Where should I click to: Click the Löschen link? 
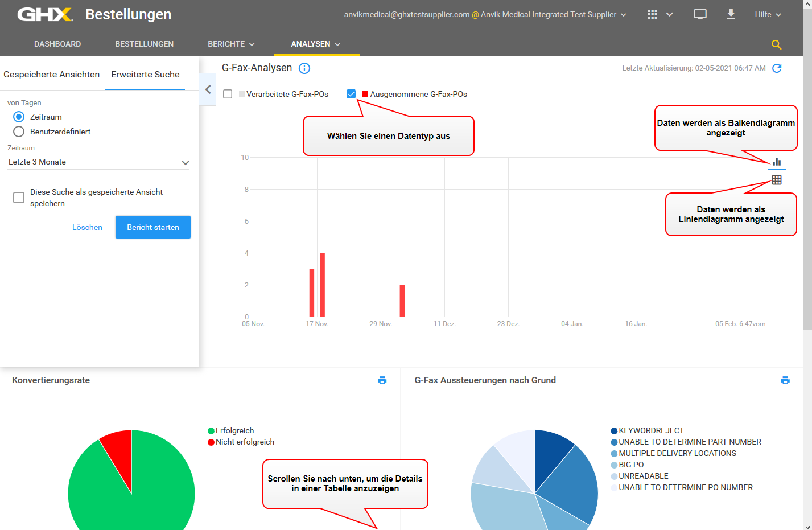87,227
